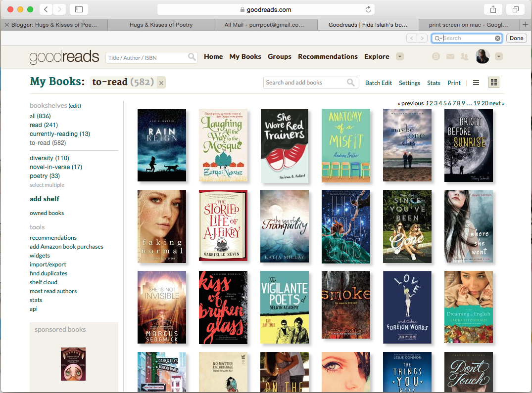Open the Rain Reign book cover

pos(162,145)
